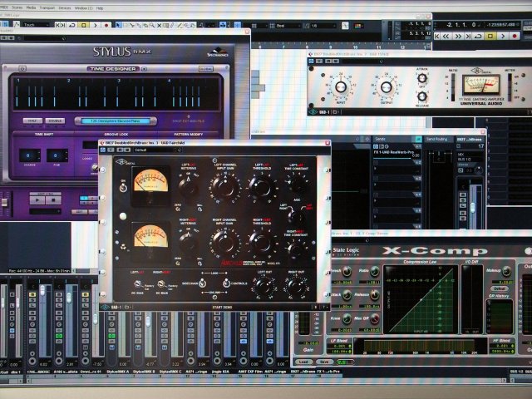Click Fast Forward in the Transport panel
Image resolution: width=532 pixels, height=399 pixels.
pyautogui.click(x=458, y=36)
